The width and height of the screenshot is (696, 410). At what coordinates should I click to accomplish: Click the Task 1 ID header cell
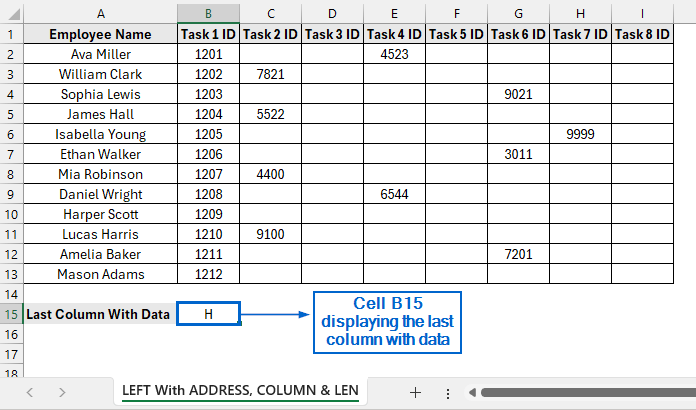[x=209, y=34]
